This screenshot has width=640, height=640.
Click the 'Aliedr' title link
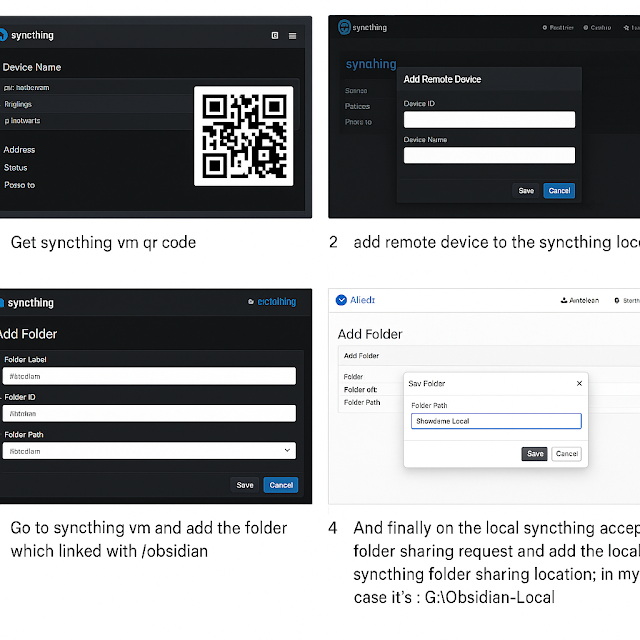click(362, 300)
